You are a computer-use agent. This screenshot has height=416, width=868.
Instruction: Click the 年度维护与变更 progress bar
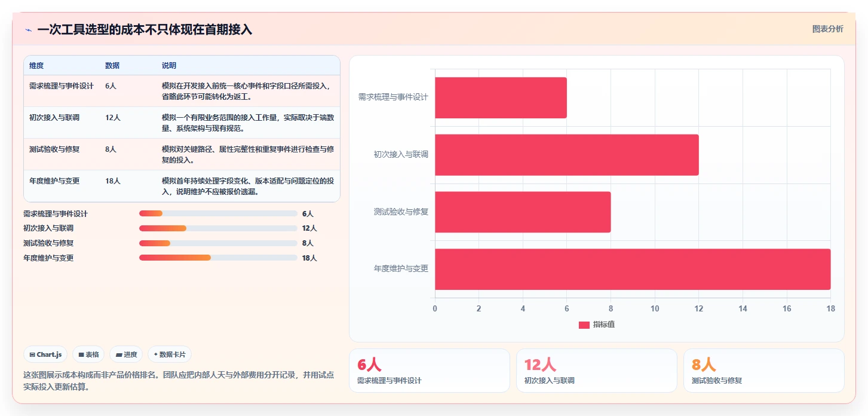click(x=218, y=258)
